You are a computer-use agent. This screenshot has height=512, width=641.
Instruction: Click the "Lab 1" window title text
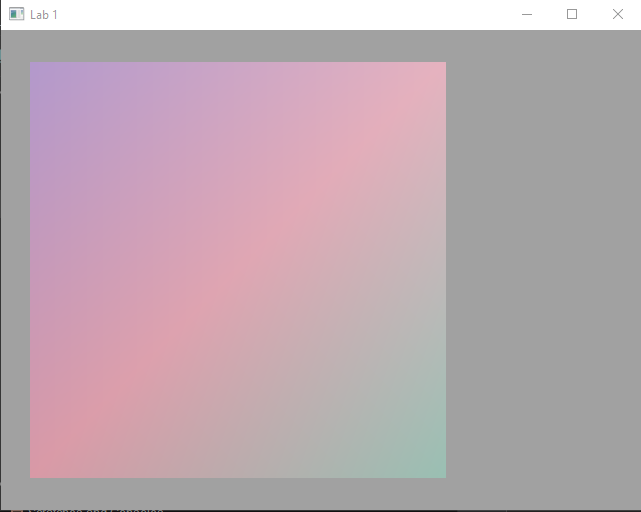44,15
